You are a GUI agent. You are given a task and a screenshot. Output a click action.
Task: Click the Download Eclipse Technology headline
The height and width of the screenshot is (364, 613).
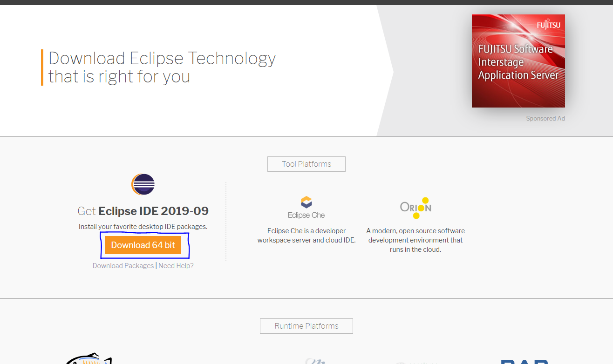click(x=162, y=67)
